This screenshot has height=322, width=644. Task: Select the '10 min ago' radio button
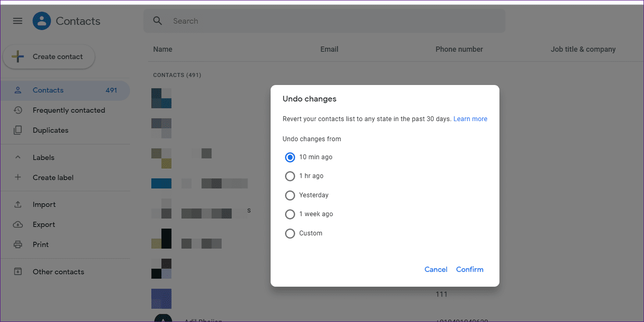290,157
